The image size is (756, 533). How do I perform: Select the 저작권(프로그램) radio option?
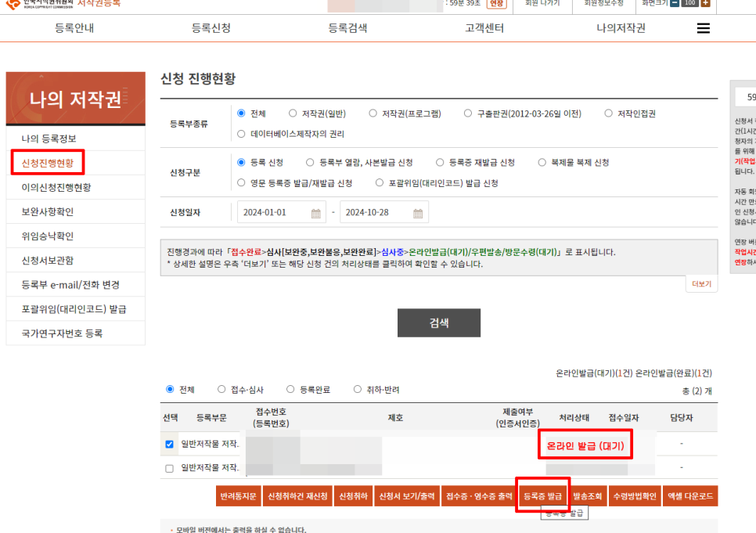click(373, 113)
